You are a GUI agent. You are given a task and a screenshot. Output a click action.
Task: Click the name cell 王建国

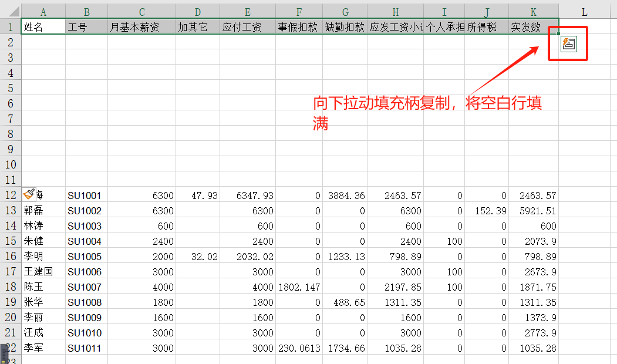(x=43, y=271)
